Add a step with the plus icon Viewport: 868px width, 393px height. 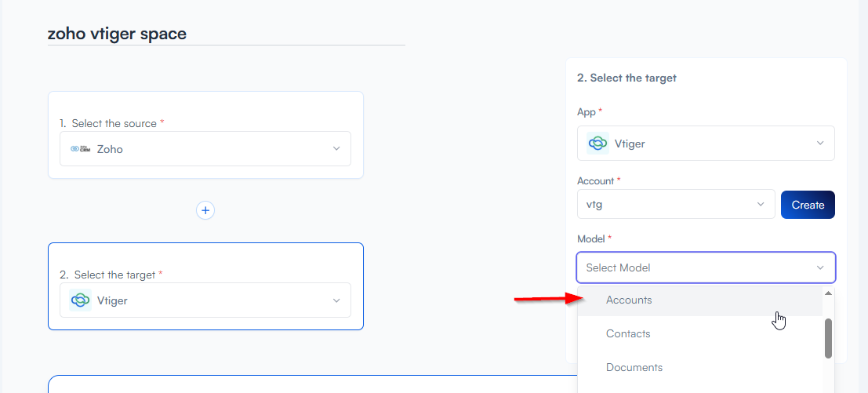(x=205, y=210)
